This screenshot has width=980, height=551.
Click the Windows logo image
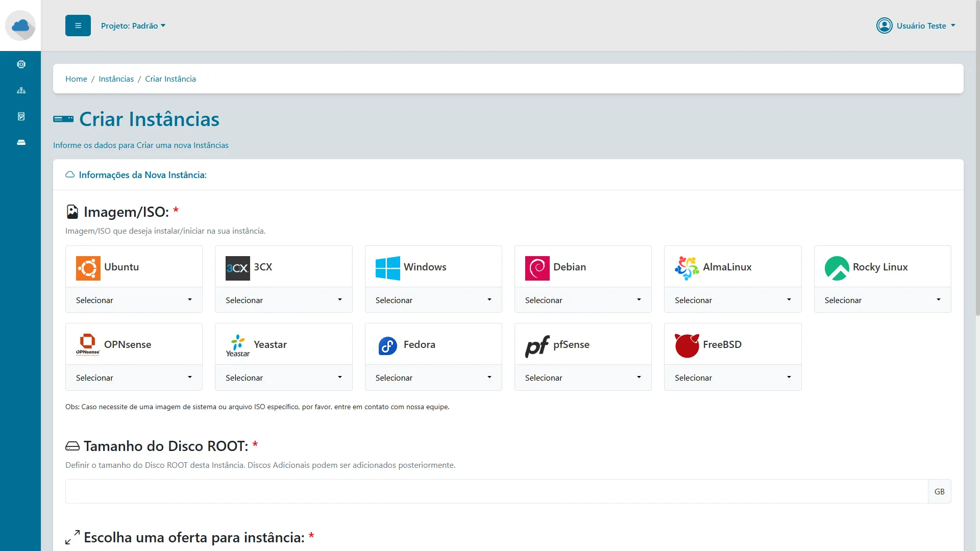(x=387, y=268)
